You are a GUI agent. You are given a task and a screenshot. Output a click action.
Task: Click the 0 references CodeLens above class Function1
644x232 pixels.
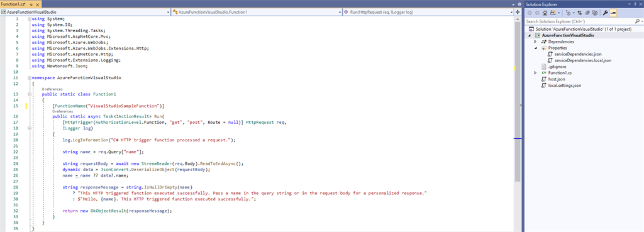(52, 89)
